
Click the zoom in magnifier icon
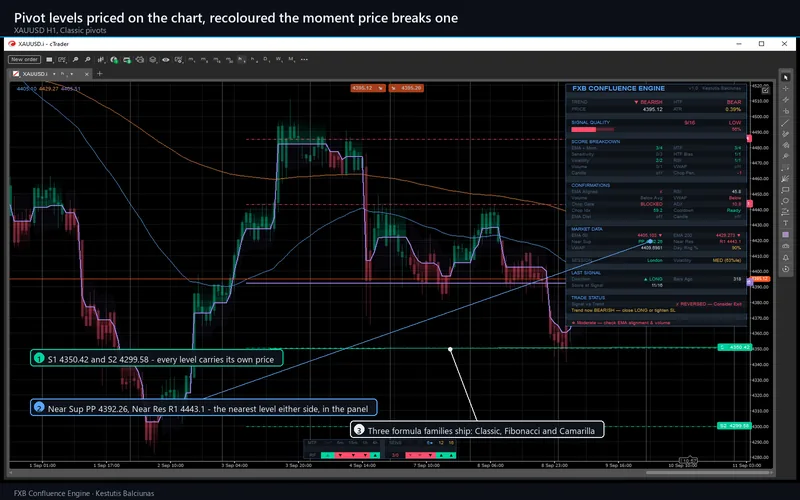coord(75,60)
